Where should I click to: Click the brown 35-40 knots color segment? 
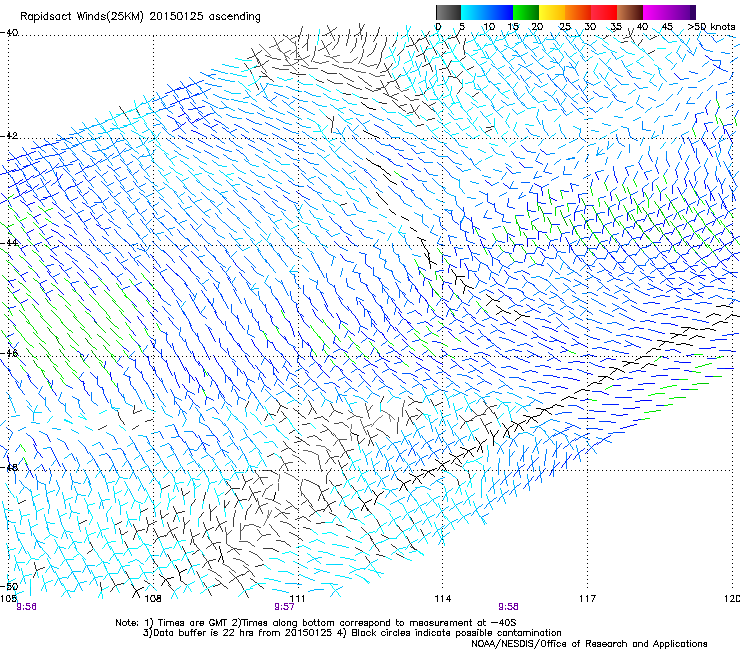(630, 12)
